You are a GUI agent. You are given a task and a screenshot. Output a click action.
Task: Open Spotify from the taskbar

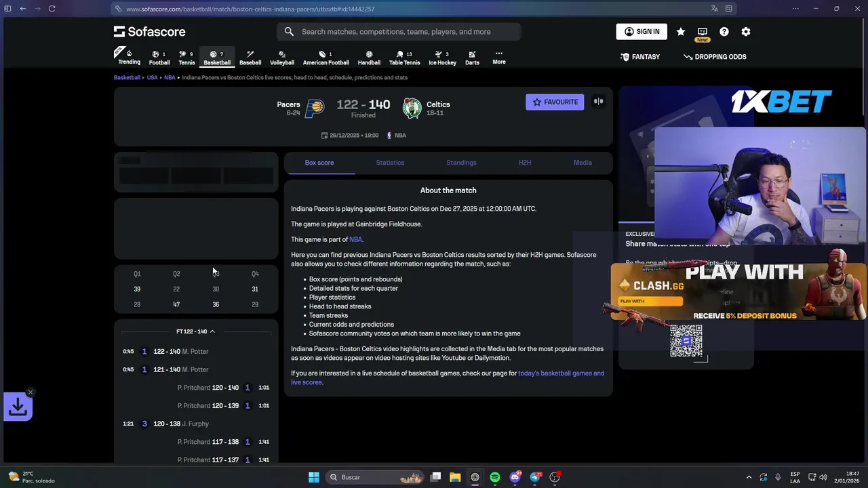[495, 477]
